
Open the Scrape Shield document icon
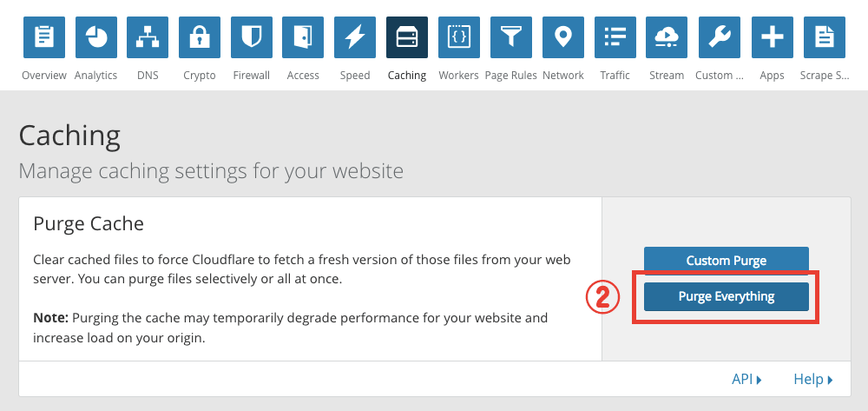[825, 37]
